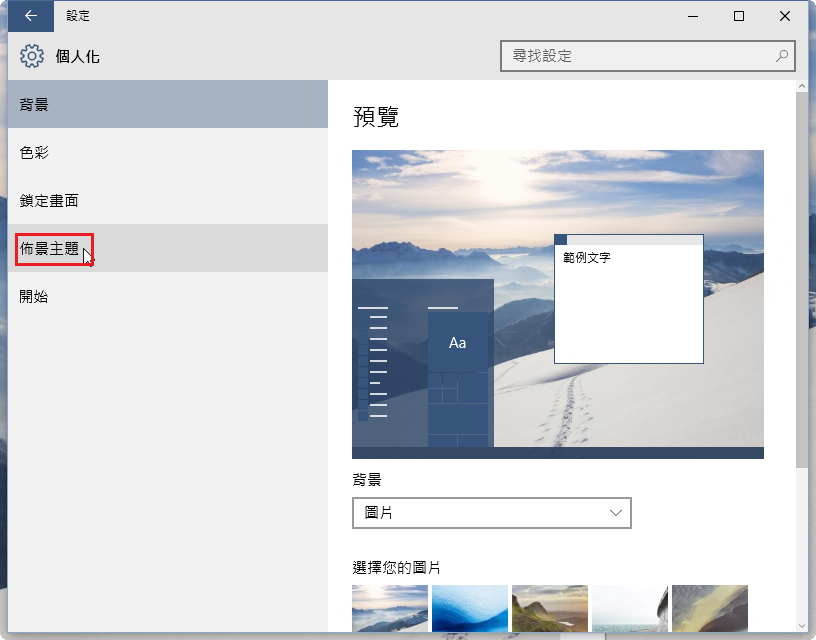Choose the snowy mountain sky thumbnail

[x=390, y=608]
